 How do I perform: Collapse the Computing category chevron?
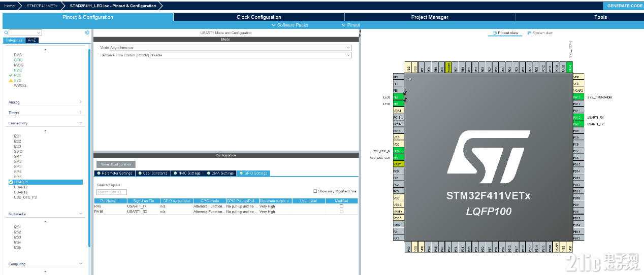coord(81,264)
